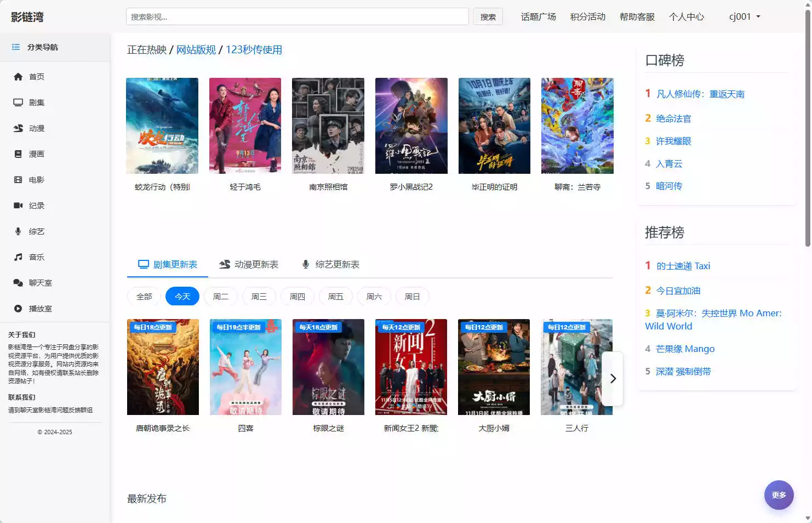Open 的士速递 Taxi in 推荐榜
The height and width of the screenshot is (523, 812).
[x=683, y=266]
